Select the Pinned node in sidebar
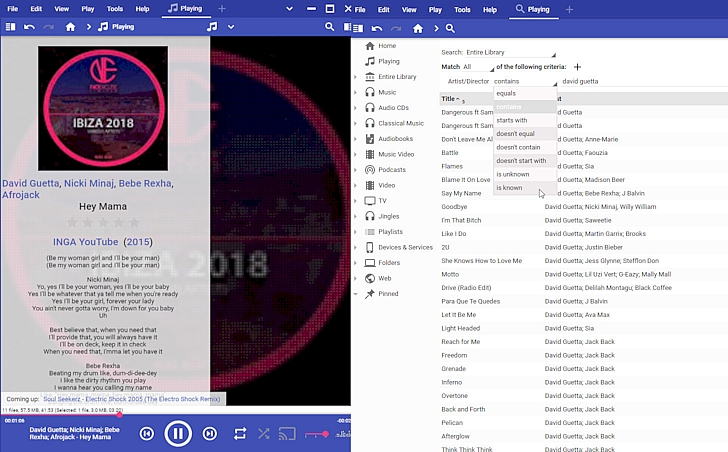This screenshot has width=728, height=452. pyautogui.click(x=387, y=294)
